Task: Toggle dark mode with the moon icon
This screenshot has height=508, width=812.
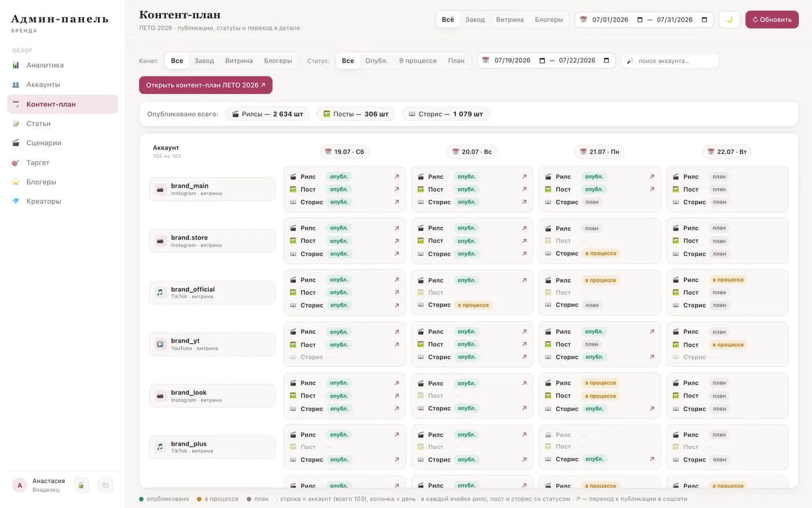Action: (x=729, y=19)
